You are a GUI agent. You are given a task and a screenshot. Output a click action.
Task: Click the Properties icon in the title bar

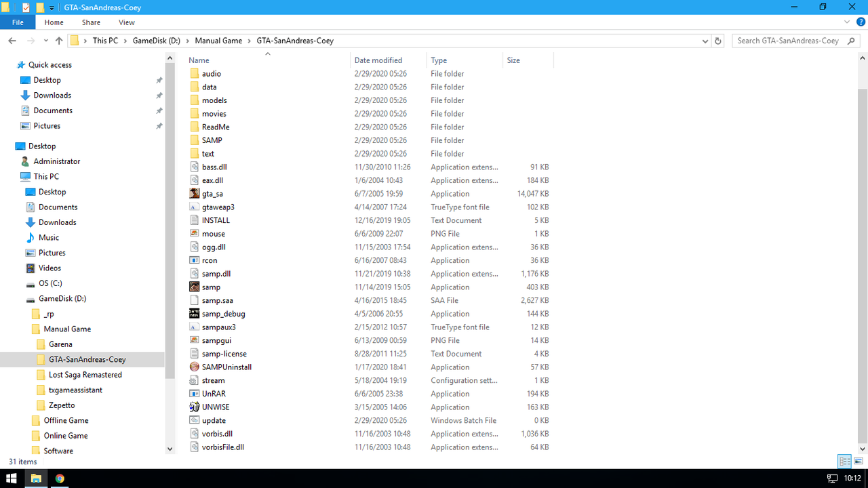point(26,7)
